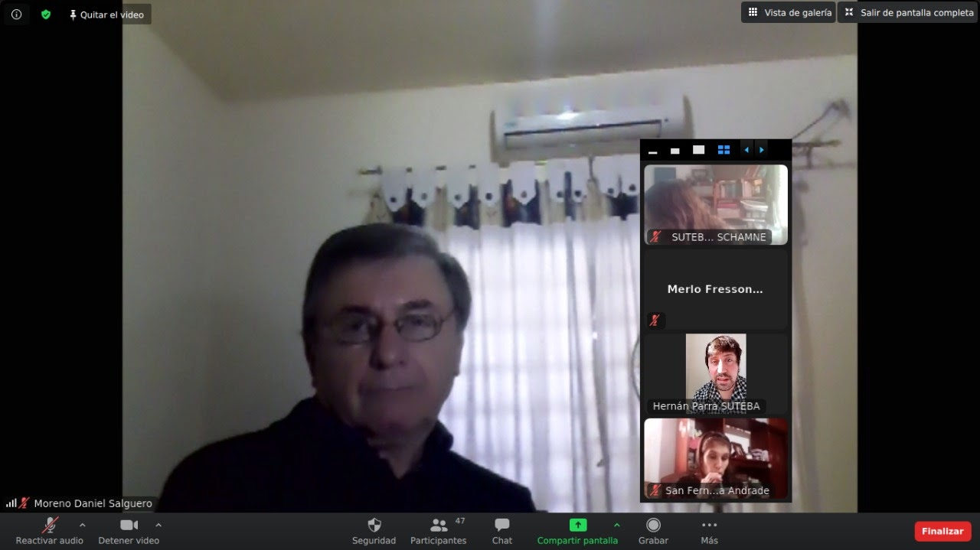Switch to Vista de galería

click(789, 12)
